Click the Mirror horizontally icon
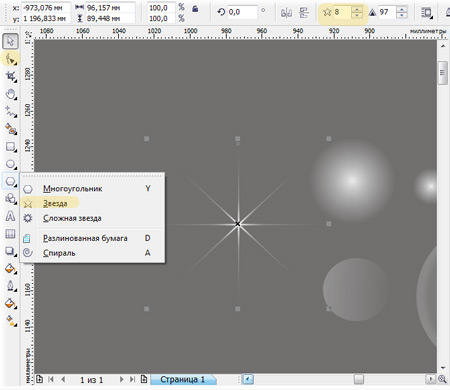The width and height of the screenshot is (450, 390). [x=286, y=13]
